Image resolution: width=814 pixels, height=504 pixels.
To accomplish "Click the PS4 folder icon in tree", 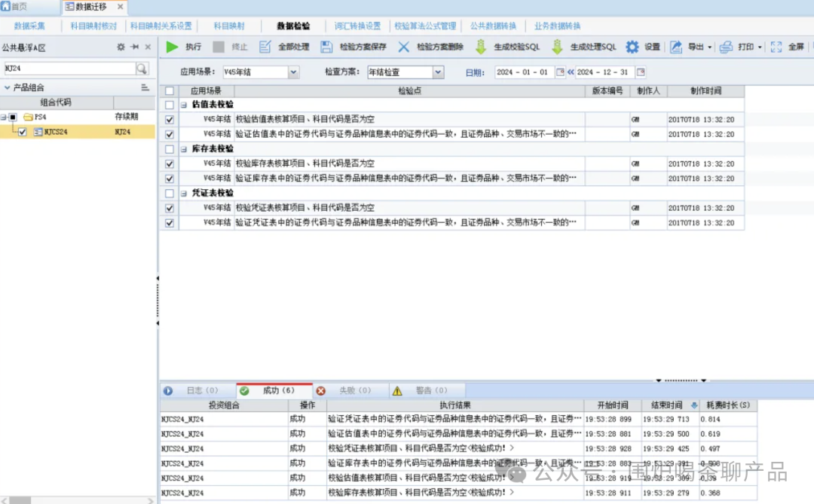I will 28,118.
